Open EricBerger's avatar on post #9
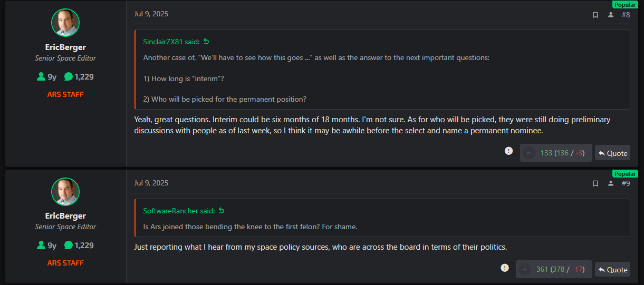Screen dimensions: 644x285 pyautogui.click(x=65, y=191)
